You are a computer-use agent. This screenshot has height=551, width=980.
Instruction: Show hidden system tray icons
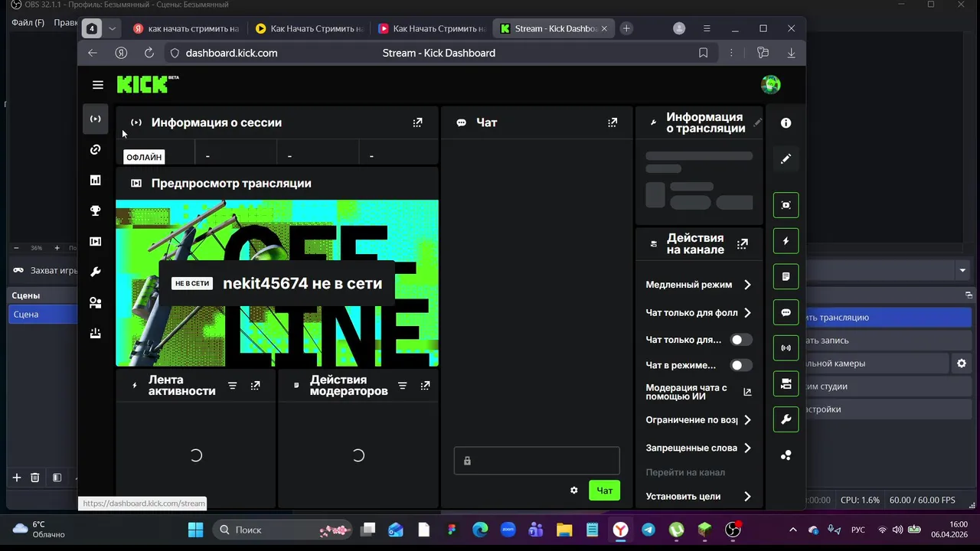coord(792,530)
